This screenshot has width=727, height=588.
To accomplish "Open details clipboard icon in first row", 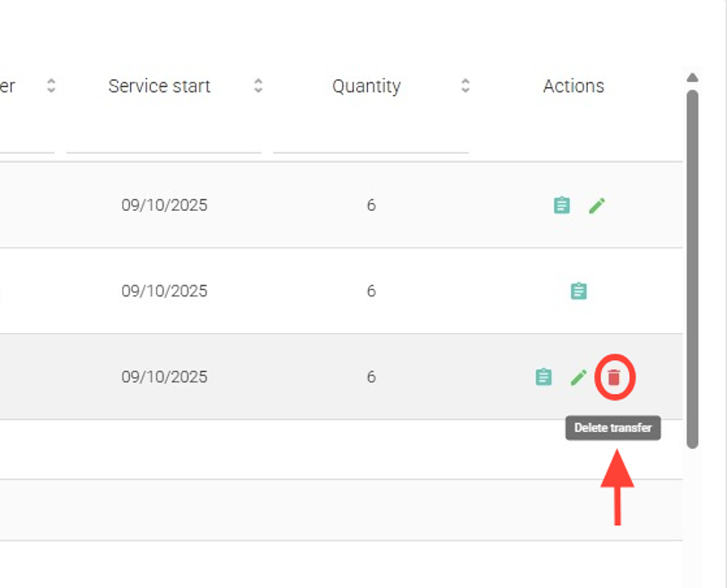I will (562, 206).
